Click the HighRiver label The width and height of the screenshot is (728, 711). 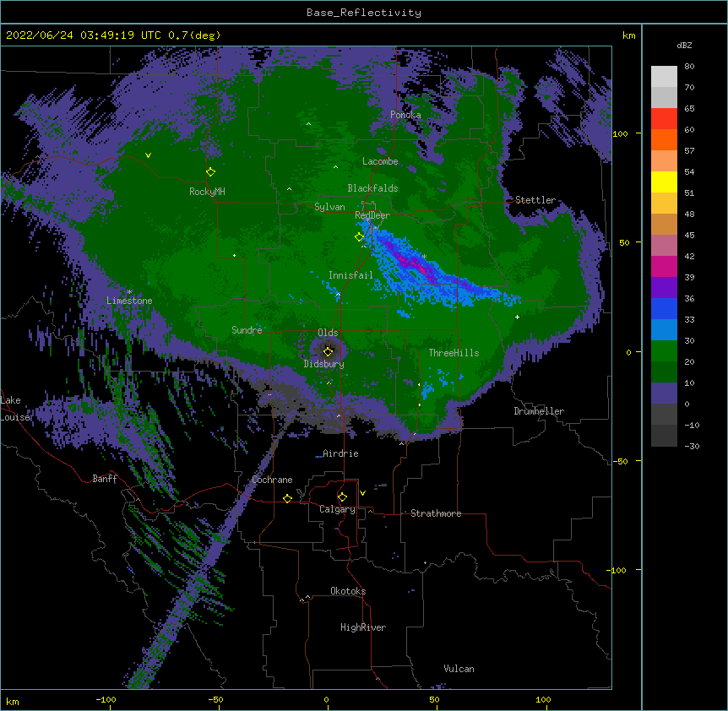363,627
